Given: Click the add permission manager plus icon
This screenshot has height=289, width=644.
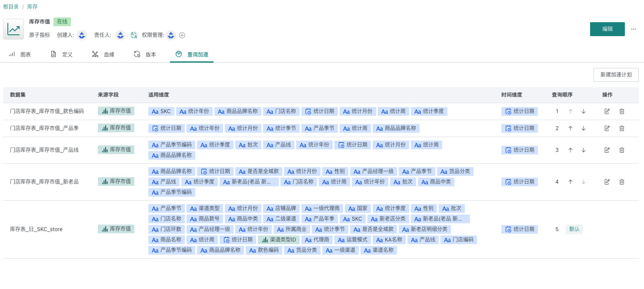Looking at the screenshot, I should tap(182, 35).
